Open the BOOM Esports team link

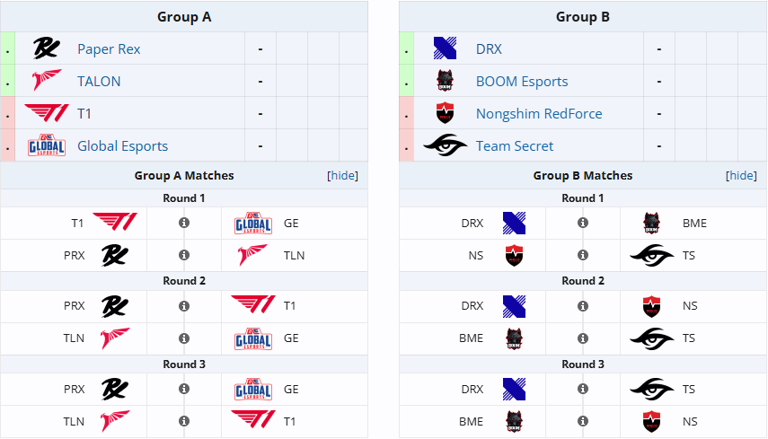[521, 81]
